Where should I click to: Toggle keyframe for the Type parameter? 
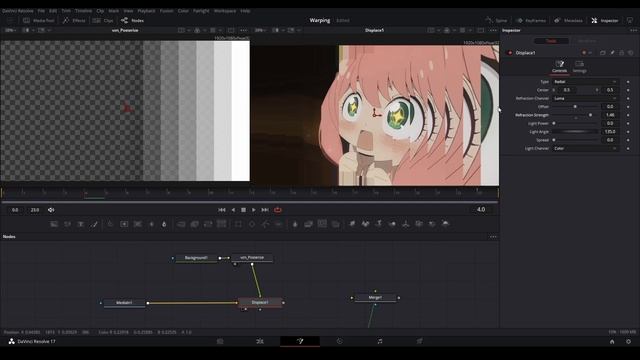coord(628,82)
